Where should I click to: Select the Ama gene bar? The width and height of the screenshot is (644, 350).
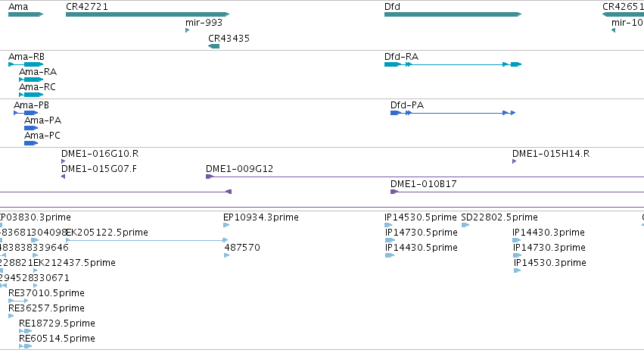click(26, 14)
